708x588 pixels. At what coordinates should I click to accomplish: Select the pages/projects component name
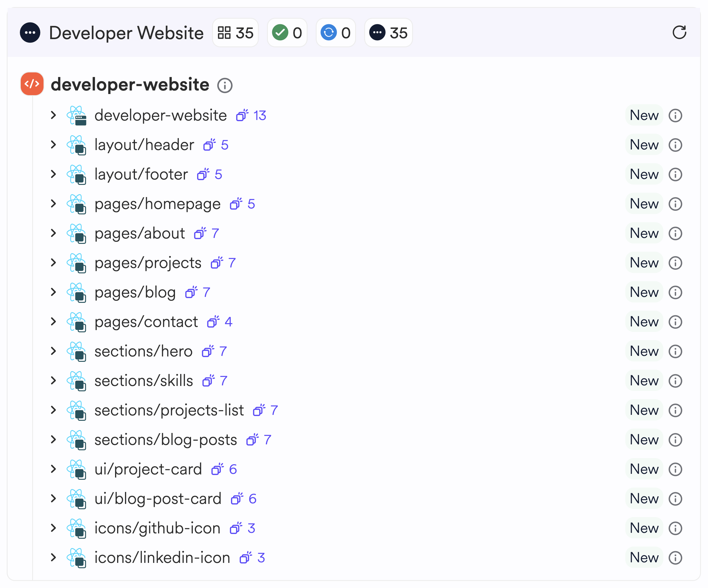[x=148, y=263]
